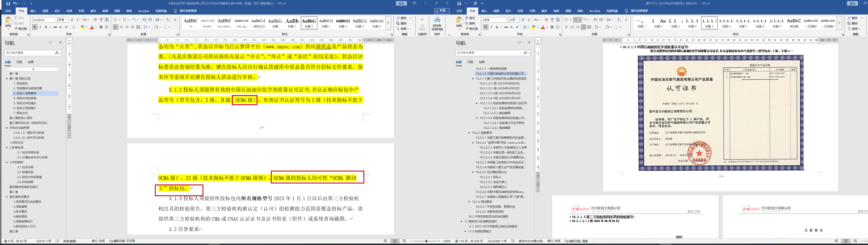
Task: Apply the 标题 1 style in the left window gallery
Action: (292, 23)
